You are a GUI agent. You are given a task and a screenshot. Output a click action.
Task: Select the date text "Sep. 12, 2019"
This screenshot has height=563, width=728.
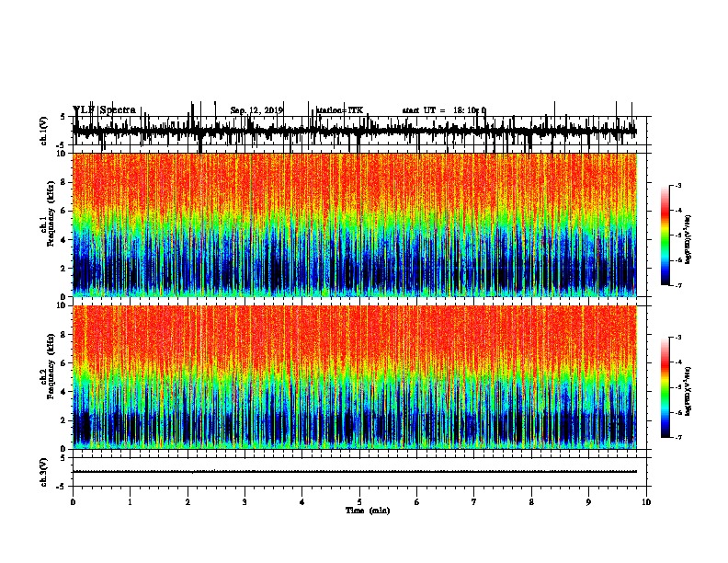click(x=256, y=110)
